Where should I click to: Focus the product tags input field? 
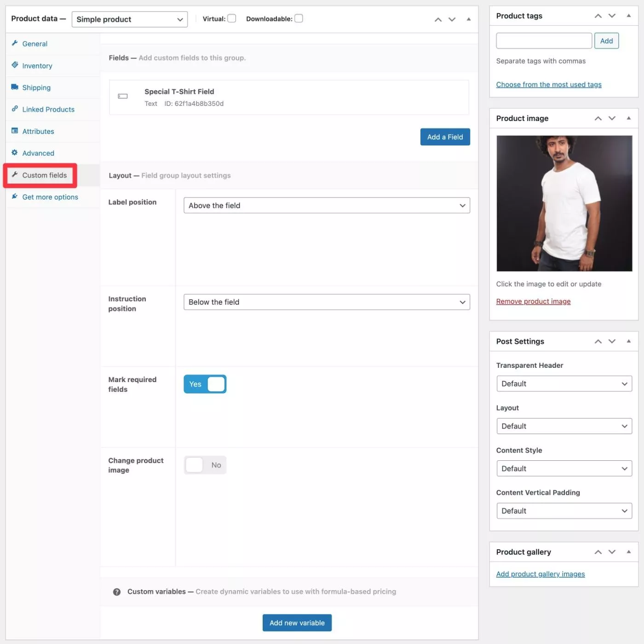[x=544, y=41]
